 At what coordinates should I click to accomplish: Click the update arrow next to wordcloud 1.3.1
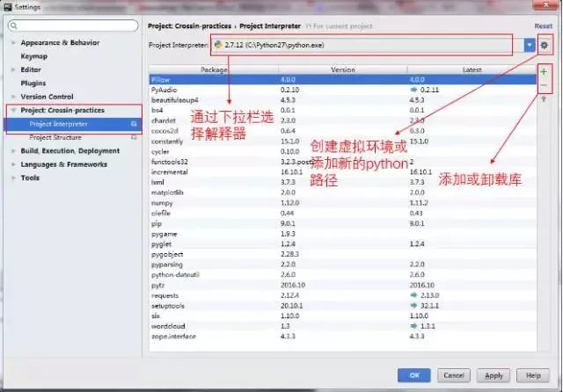pos(413,326)
